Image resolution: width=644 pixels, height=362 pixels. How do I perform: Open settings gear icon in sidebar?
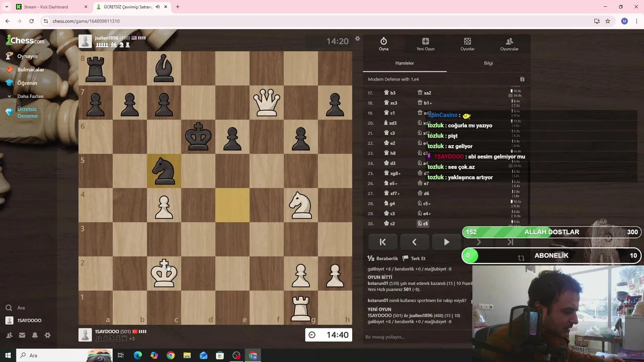tap(47, 335)
